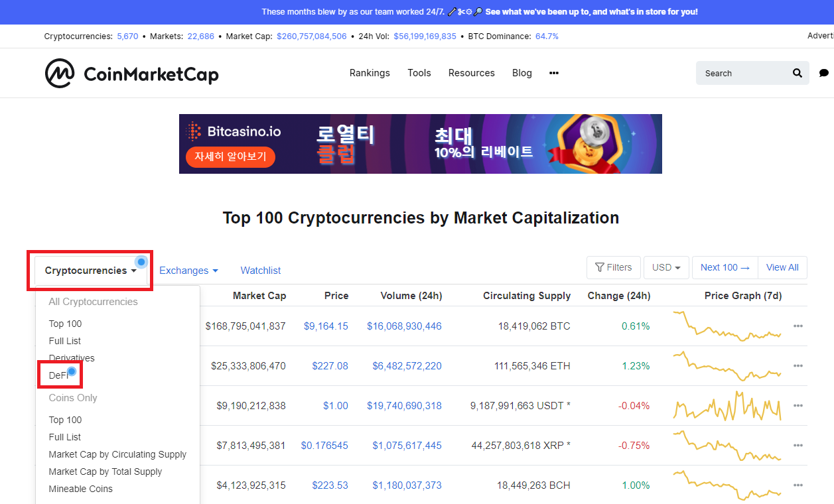This screenshot has width=834, height=504.
Task: Click price $9,164.15
Action: 326,326
